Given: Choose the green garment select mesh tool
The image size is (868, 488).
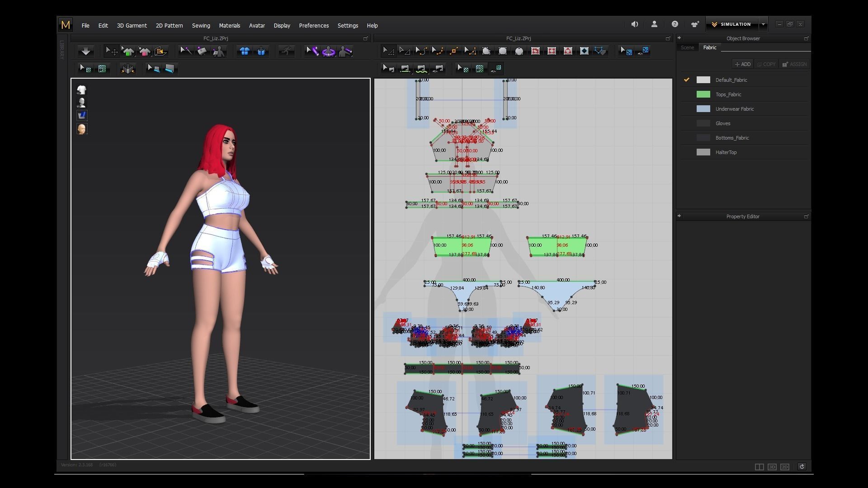Looking at the screenshot, I should pos(128,51).
